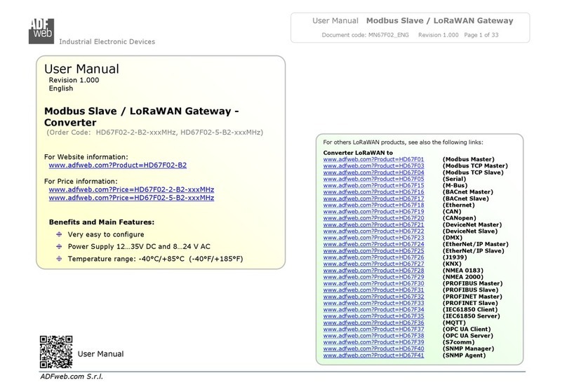This screenshot has height=392, width=567.
Task: Open the Product=HD67F38 OPC UA Server link
Action: [x=373, y=336]
